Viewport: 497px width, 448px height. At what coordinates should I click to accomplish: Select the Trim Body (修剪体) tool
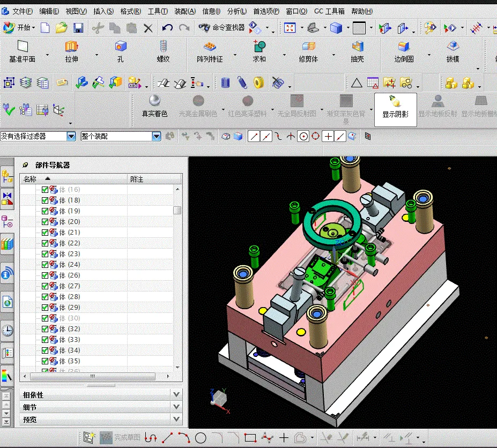[308, 53]
